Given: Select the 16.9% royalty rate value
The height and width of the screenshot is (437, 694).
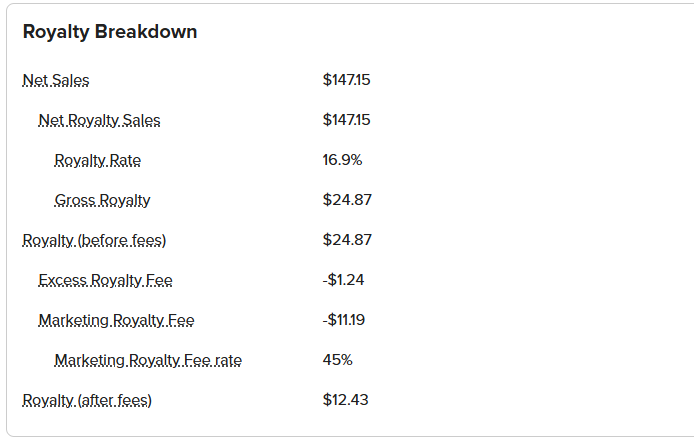Looking at the screenshot, I should tap(343, 160).
